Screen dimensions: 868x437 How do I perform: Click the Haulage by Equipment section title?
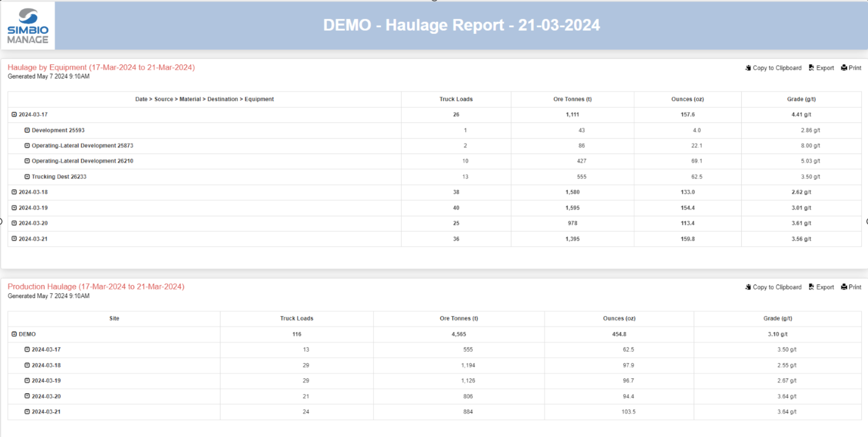[x=101, y=68]
